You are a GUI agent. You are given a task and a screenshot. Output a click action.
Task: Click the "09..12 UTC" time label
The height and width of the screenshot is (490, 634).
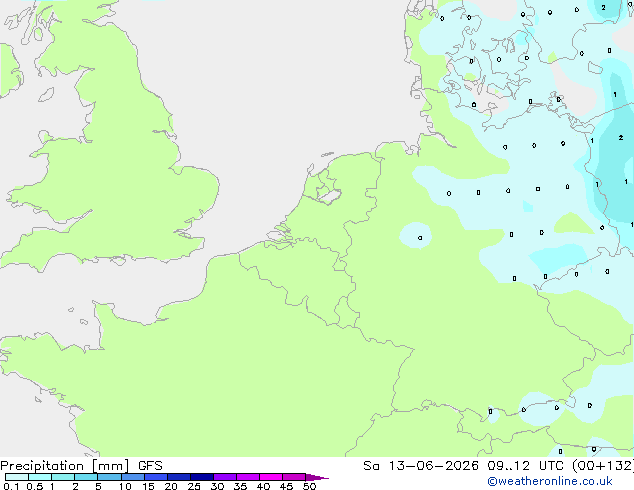[526, 466]
